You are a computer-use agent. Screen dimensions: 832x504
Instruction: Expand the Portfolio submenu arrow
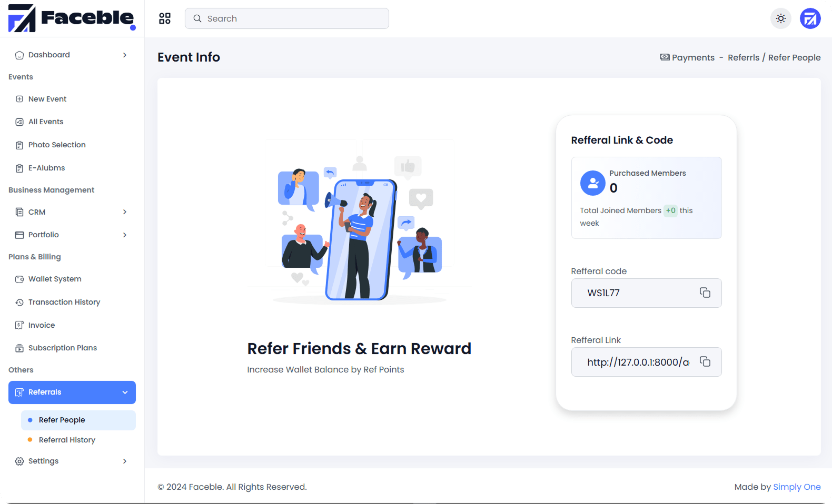[x=125, y=235]
